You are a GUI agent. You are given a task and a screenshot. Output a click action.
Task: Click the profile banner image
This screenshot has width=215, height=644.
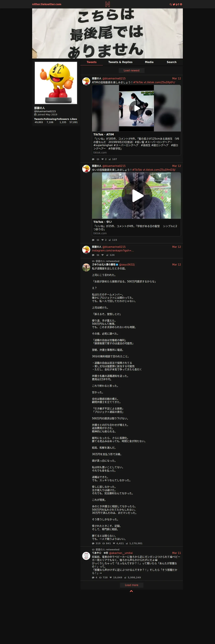[107, 33]
